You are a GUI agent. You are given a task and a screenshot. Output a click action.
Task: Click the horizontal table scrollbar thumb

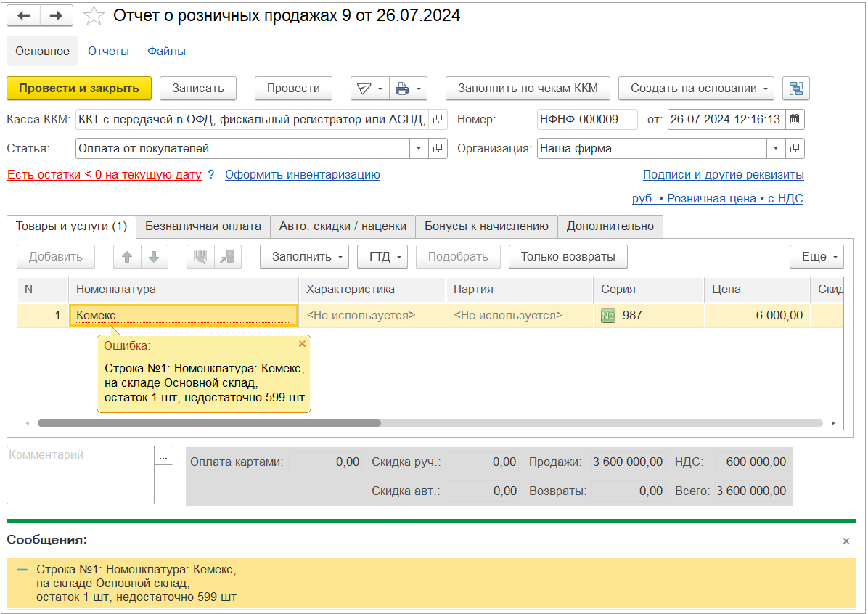click(x=209, y=423)
